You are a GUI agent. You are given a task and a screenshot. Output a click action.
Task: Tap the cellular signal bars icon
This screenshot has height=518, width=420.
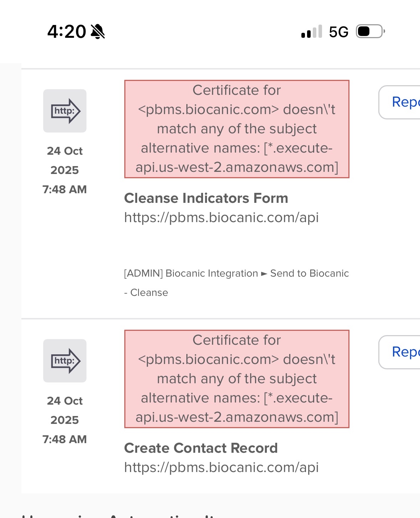(x=311, y=32)
